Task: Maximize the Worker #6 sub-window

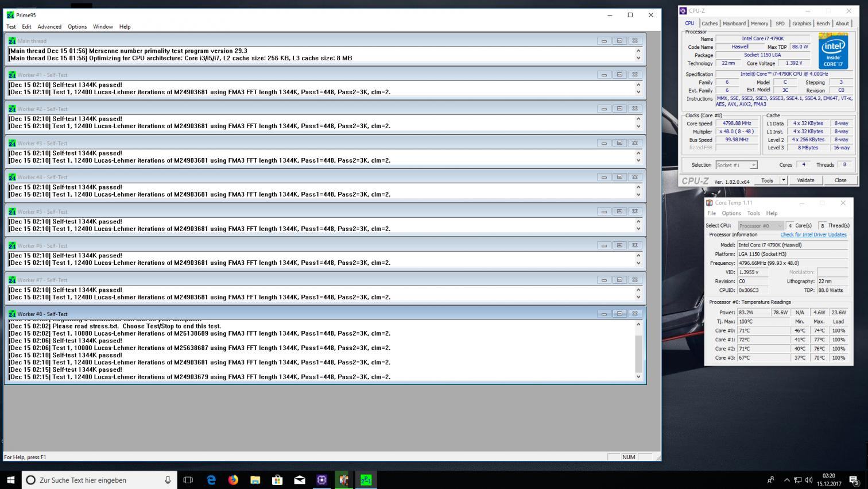Action: pos(619,245)
